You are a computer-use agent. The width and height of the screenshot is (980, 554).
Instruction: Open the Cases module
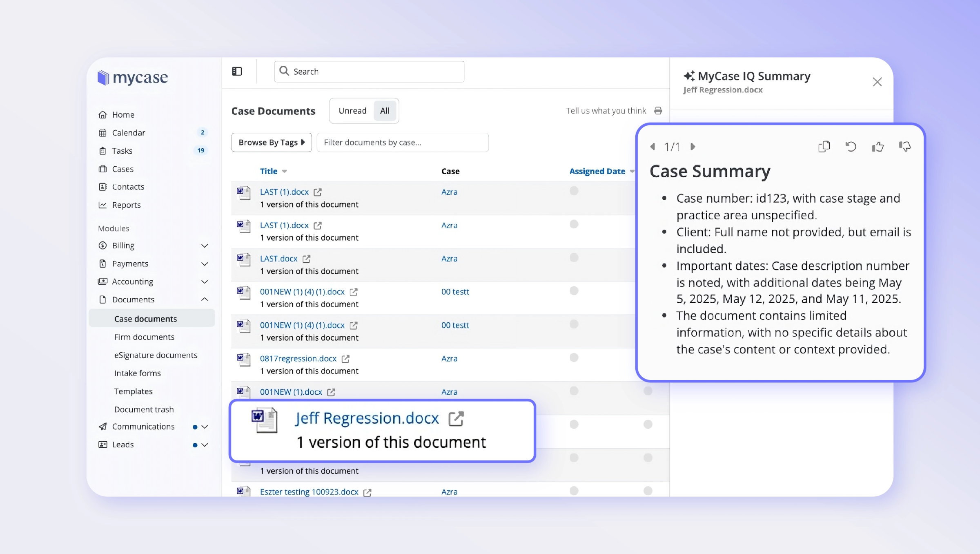coord(122,169)
